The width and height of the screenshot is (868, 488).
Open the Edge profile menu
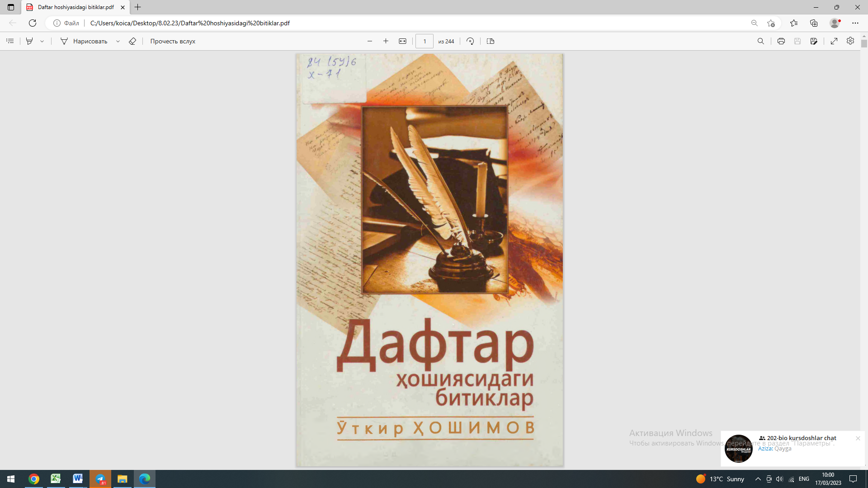tap(835, 23)
